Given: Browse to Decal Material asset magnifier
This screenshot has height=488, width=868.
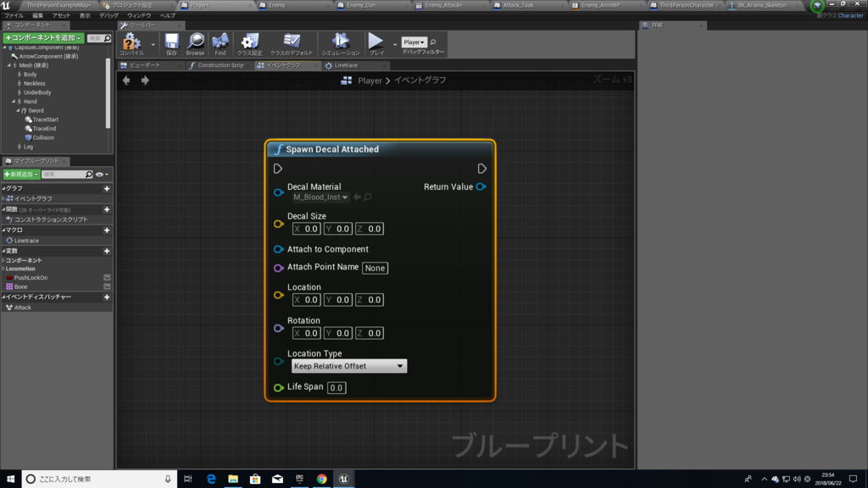Looking at the screenshot, I should coord(367,197).
